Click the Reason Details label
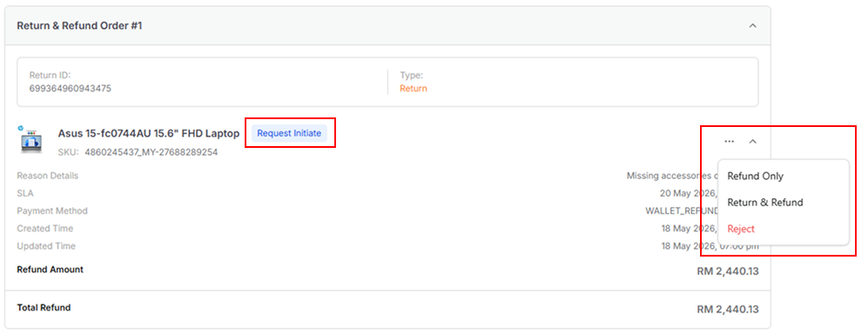Image resolution: width=868 pixels, height=334 pixels. pos(48,176)
